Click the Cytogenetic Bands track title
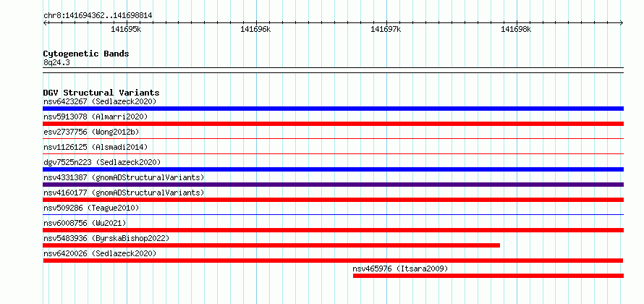This screenshot has width=644, height=304. pyautogui.click(x=86, y=54)
